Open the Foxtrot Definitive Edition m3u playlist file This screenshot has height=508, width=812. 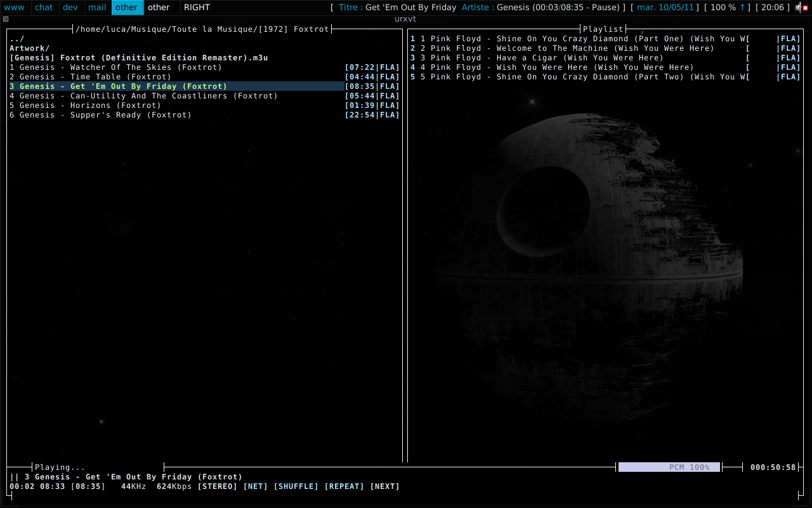point(138,58)
